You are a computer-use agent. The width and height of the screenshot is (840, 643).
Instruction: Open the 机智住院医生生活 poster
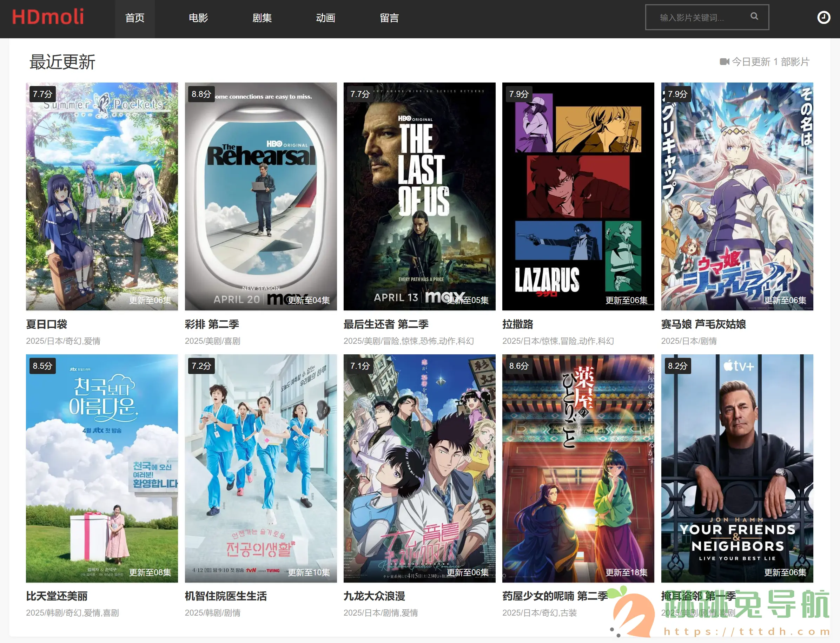point(261,468)
